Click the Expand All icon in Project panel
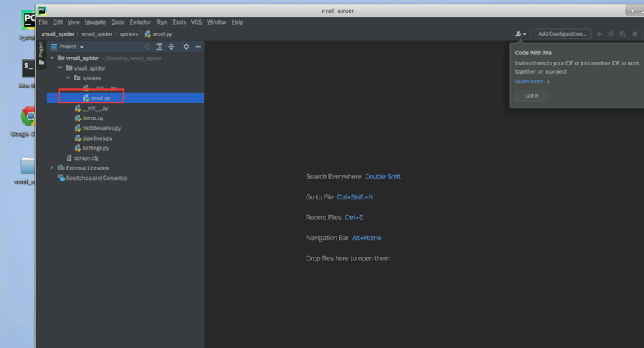644x348 pixels. coord(159,47)
